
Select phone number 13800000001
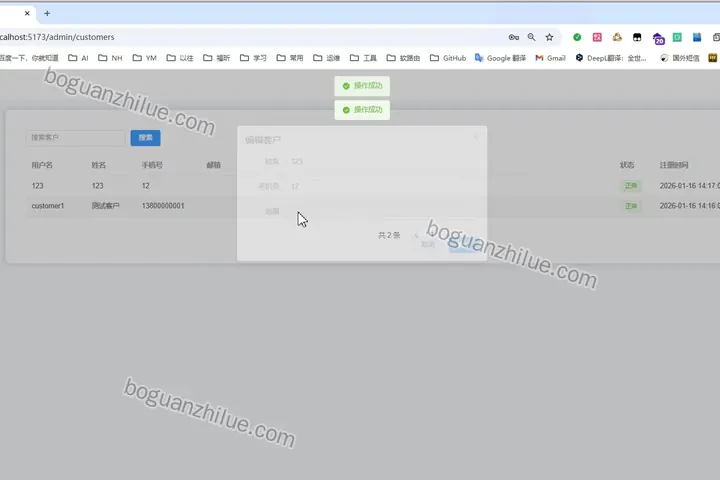tap(163, 206)
